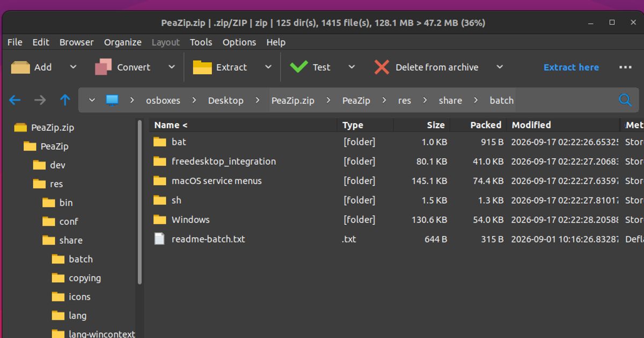This screenshot has width=644, height=338.
Task: Click the Extract folder icon
Action: (x=202, y=67)
